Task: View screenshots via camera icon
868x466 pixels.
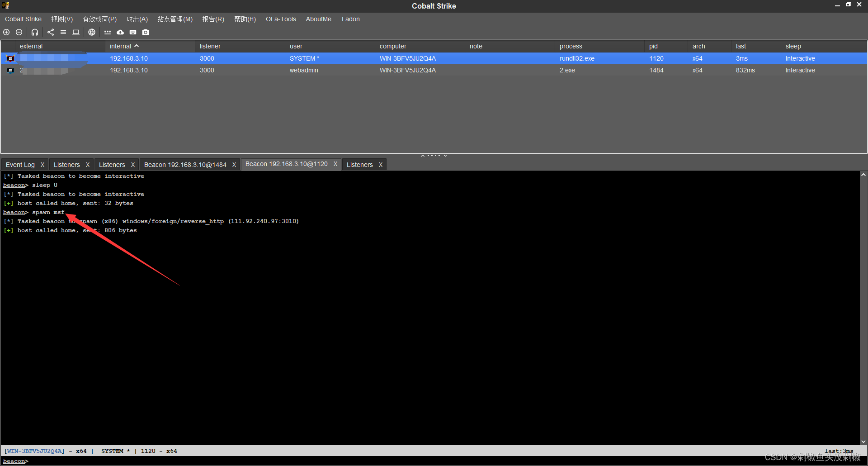Action: click(x=146, y=32)
